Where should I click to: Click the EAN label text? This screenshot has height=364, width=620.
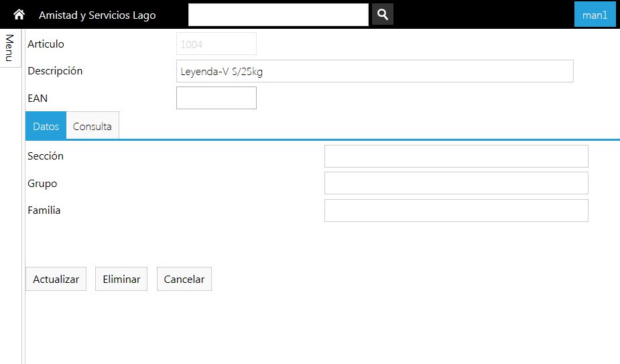tap(38, 98)
